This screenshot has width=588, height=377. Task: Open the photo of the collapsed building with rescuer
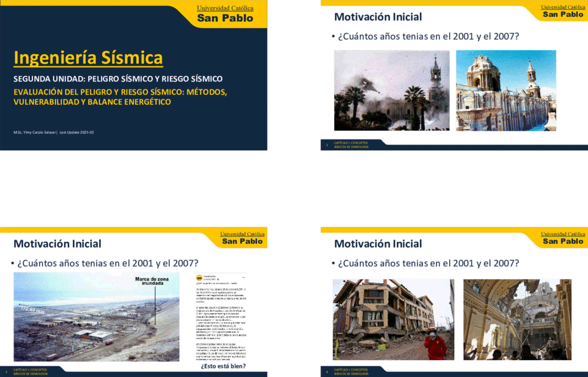pos(393,319)
